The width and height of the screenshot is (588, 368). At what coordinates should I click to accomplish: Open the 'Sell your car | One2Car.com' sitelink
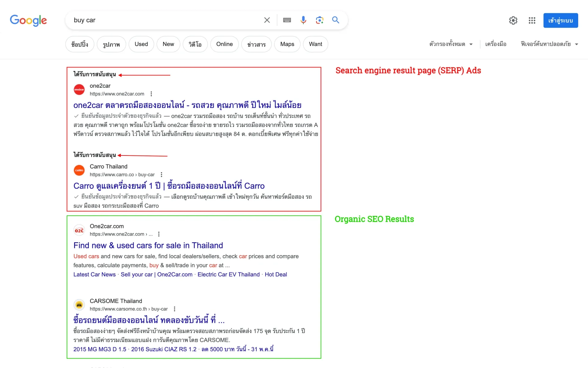tap(156, 274)
